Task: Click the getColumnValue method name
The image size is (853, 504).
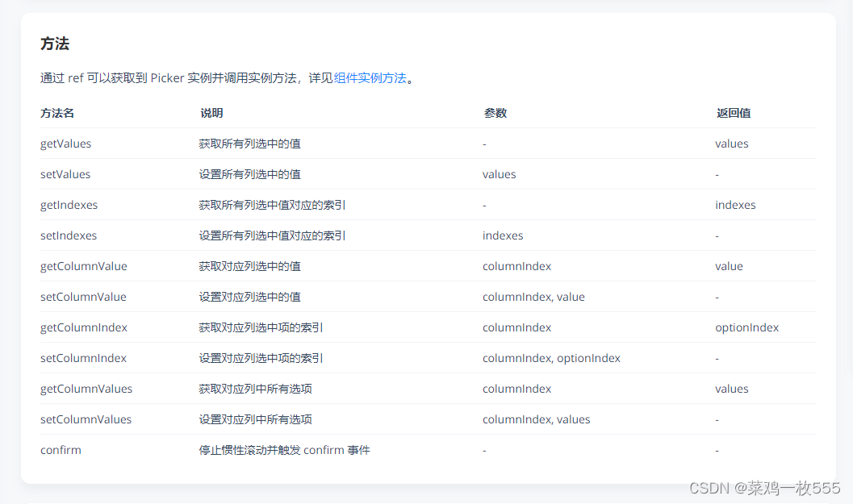Action: pos(83,266)
